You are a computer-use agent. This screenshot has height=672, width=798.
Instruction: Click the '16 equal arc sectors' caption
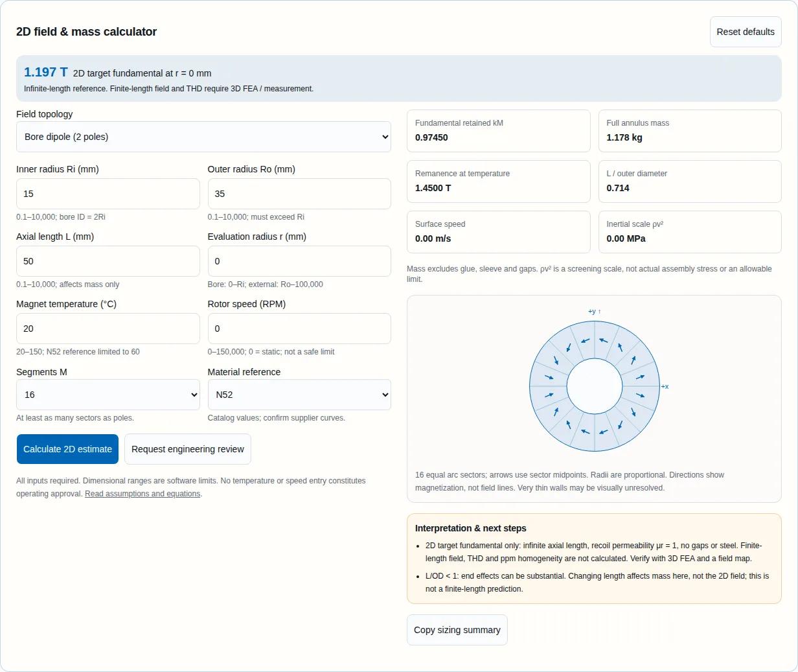coord(570,481)
